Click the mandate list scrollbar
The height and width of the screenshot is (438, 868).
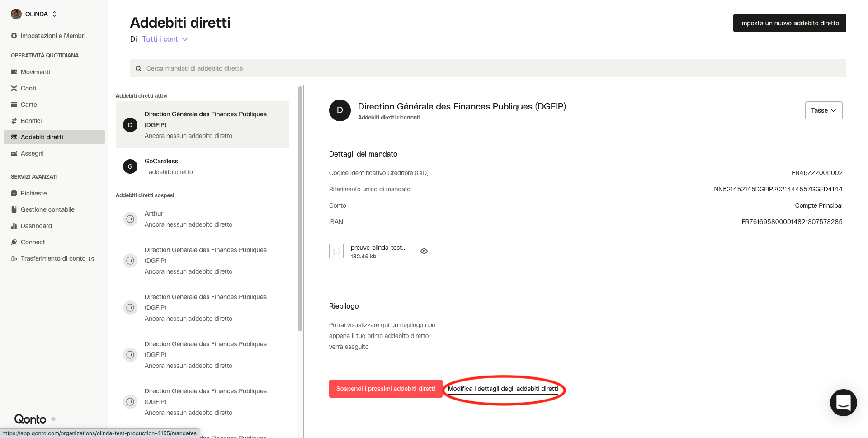pos(300,208)
